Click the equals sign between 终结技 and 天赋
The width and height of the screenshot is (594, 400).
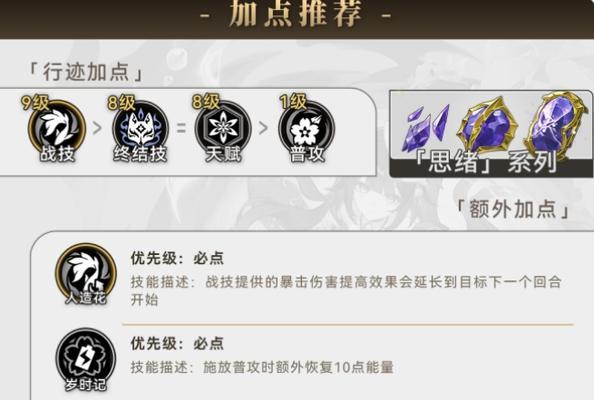click(x=181, y=128)
